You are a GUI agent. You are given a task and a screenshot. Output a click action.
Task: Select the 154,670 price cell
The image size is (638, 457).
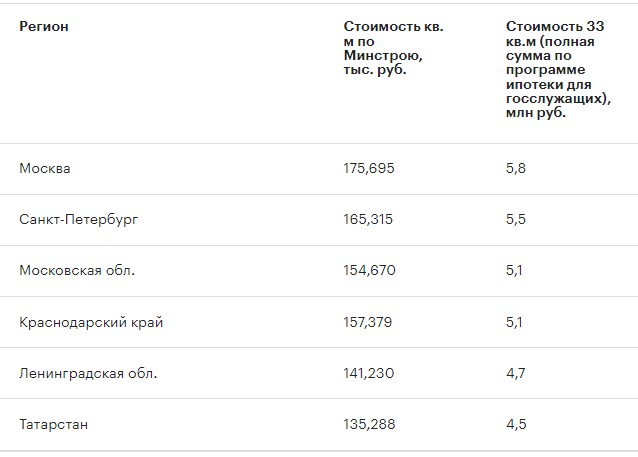tap(369, 270)
